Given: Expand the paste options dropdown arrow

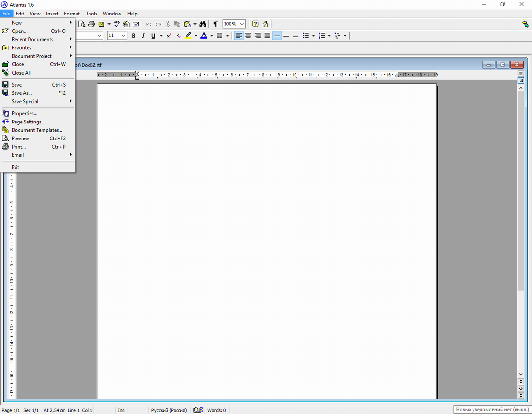Looking at the screenshot, I should [195, 24].
